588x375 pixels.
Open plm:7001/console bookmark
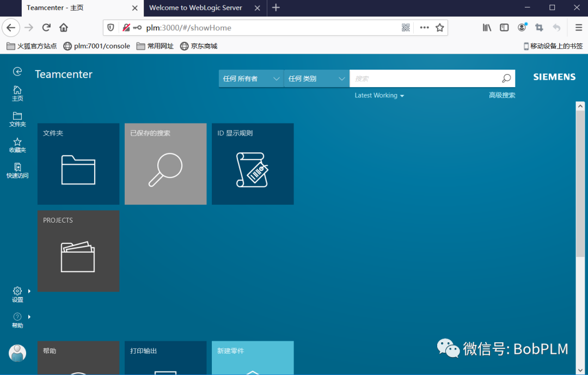pos(97,46)
